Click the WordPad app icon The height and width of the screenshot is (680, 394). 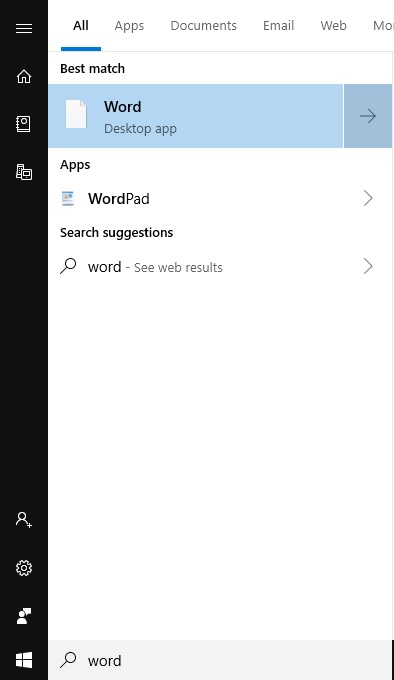coord(68,198)
